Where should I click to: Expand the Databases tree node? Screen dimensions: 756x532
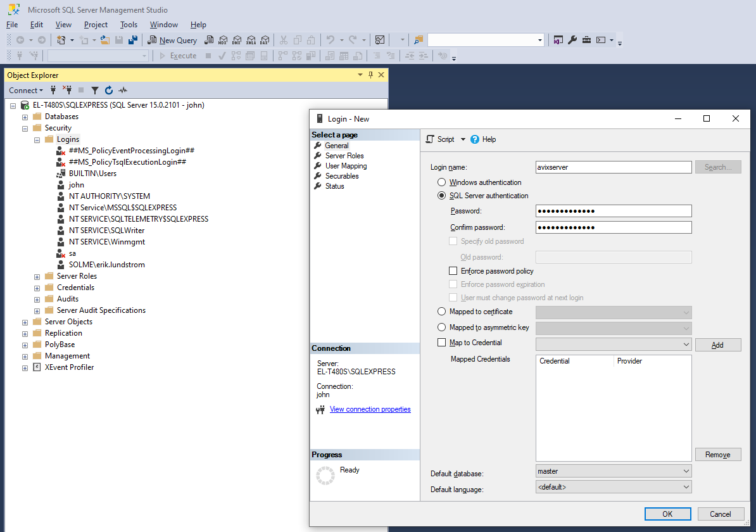point(25,117)
